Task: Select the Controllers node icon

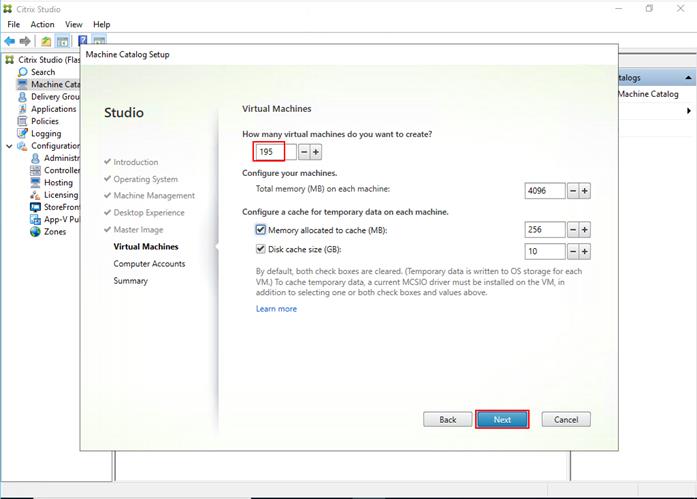Action: pyautogui.click(x=35, y=170)
